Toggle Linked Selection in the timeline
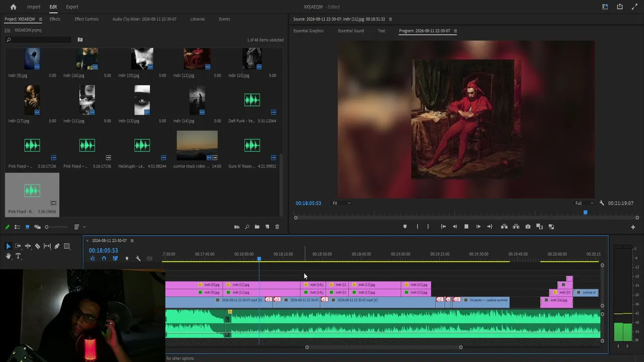 [x=115, y=258]
